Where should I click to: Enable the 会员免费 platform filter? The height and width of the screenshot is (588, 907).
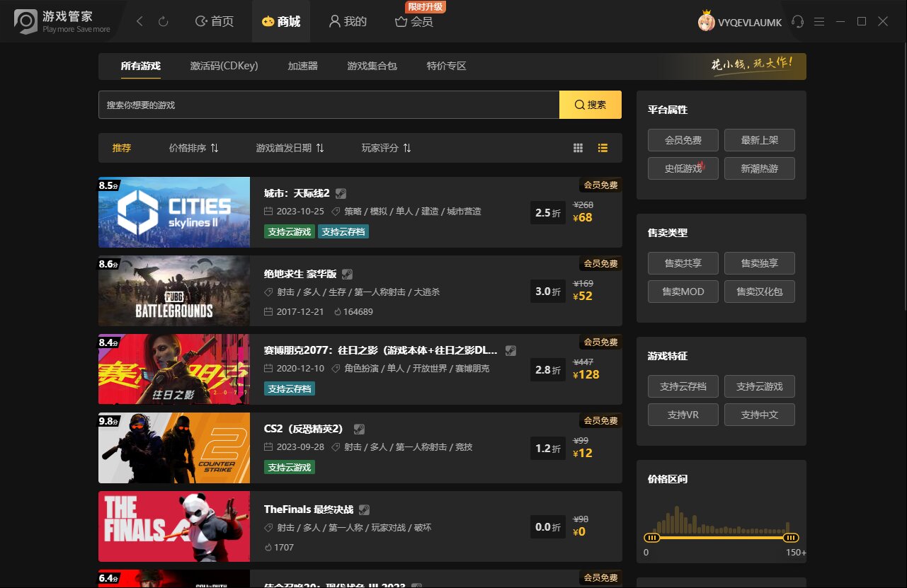coord(683,140)
